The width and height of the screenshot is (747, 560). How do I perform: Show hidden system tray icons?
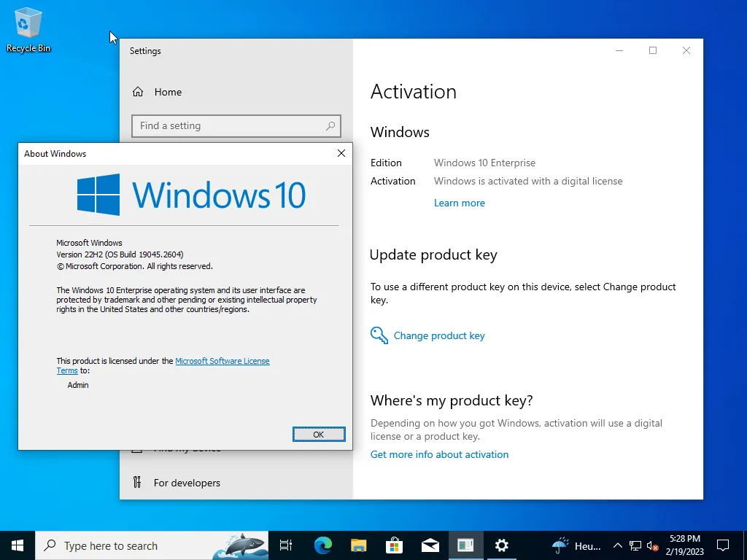pos(617,545)
